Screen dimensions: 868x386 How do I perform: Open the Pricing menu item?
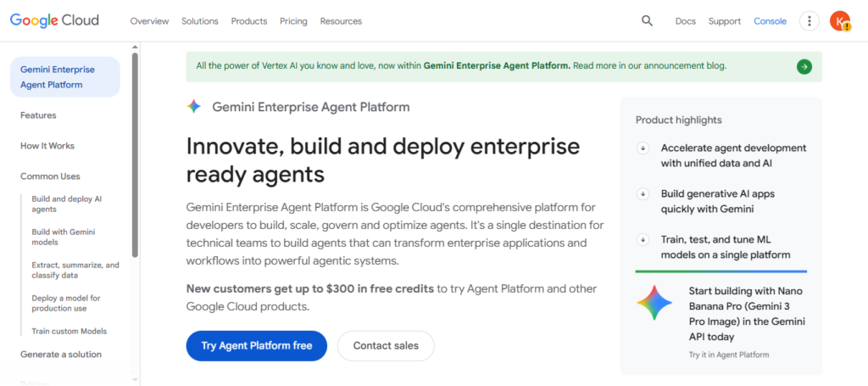click(293, 21)
